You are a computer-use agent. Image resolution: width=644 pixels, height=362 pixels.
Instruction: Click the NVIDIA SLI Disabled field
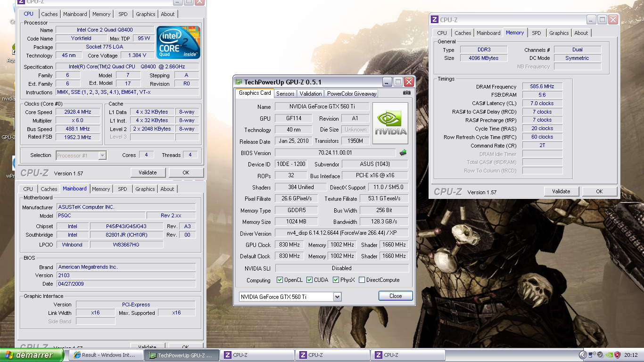(x=342, y=268)
